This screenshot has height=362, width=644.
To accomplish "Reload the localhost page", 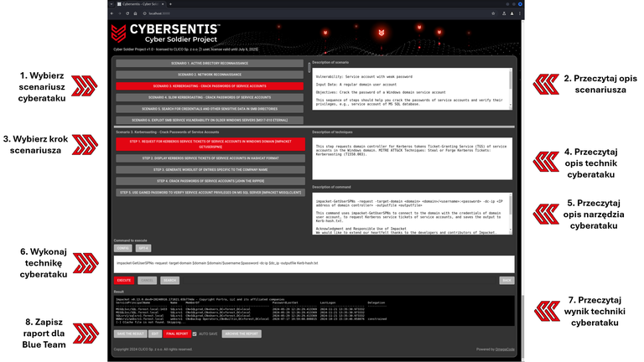I will 127,13.
